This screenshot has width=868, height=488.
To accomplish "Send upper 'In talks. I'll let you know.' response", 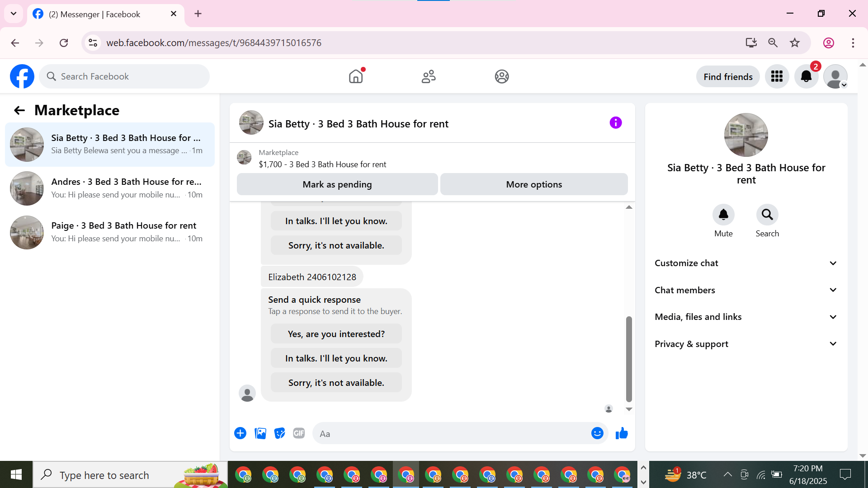I will pyautogui.click(x=336, y=221).
